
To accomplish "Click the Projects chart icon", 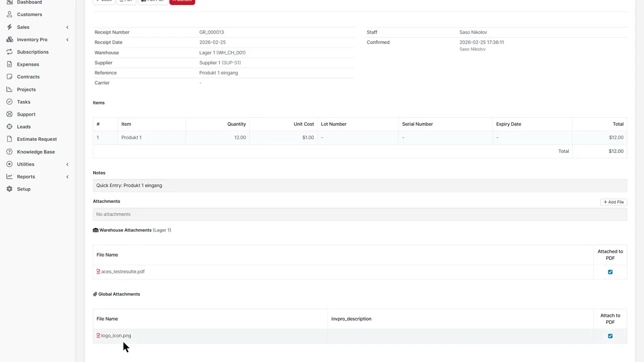I will pos(10,89).
